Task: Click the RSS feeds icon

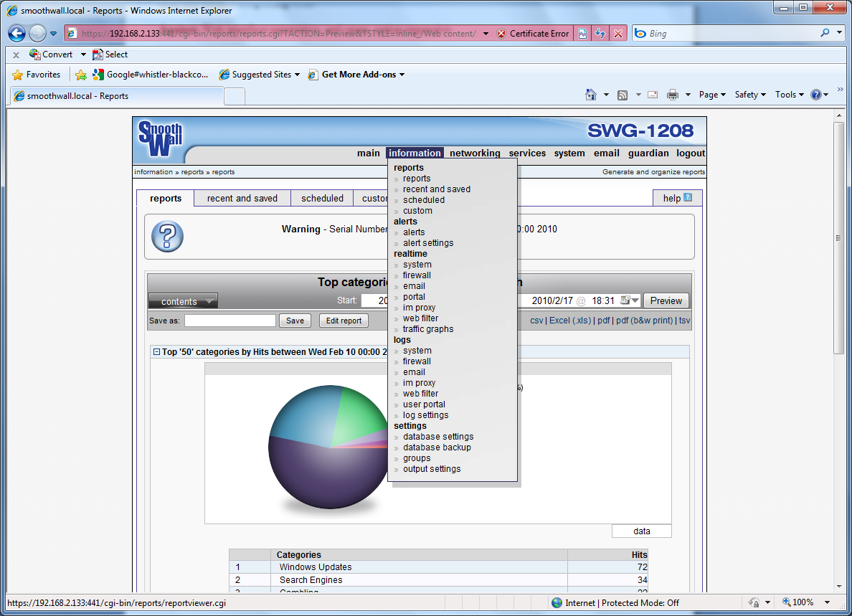Action: click(623, 95)
